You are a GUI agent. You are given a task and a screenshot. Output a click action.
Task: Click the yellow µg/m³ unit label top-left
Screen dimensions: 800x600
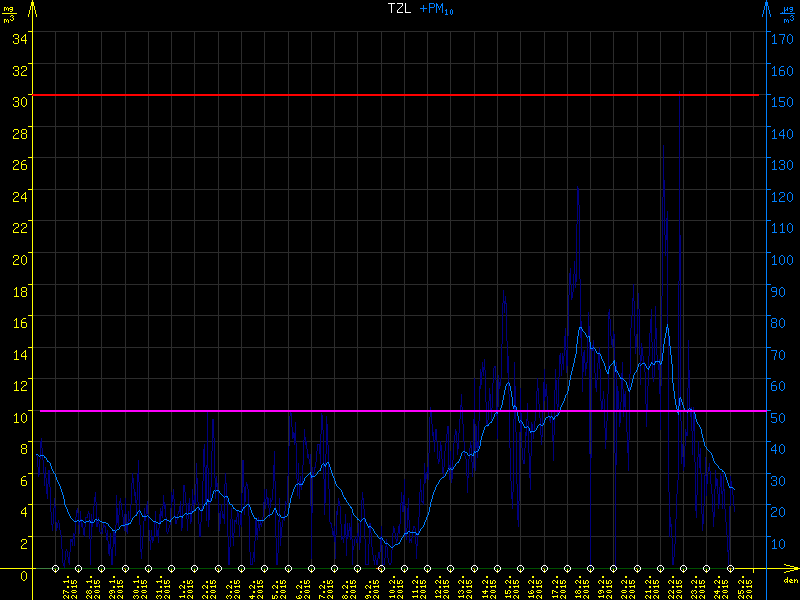point(9,16)
